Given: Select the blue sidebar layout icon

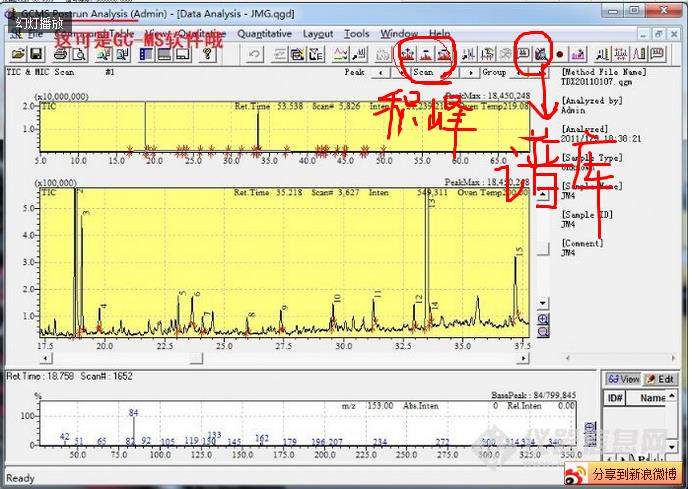Looking at the screenshot, I should coord(145,54).
